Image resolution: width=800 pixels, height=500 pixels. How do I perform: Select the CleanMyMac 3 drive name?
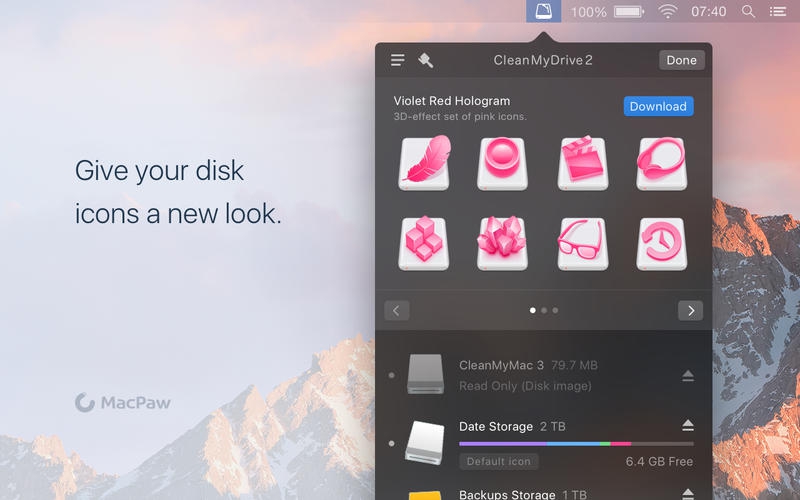(502, 365)
